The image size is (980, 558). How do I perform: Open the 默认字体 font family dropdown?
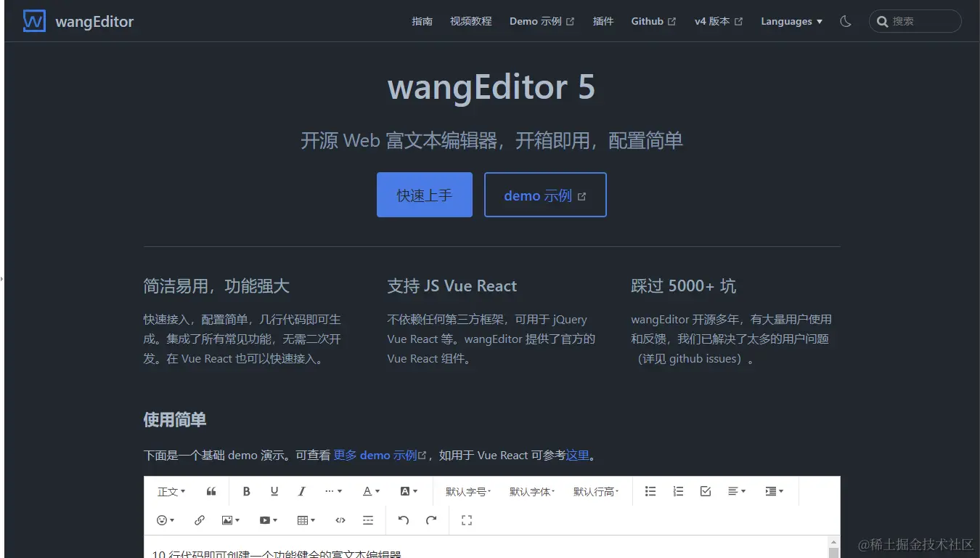pos(532,491)
